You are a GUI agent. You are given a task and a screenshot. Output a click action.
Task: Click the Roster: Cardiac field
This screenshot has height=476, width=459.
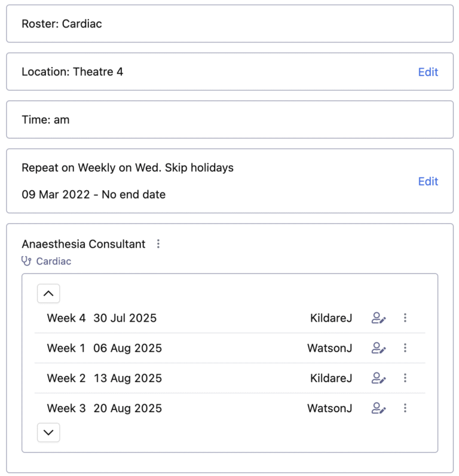pos(229,24)
